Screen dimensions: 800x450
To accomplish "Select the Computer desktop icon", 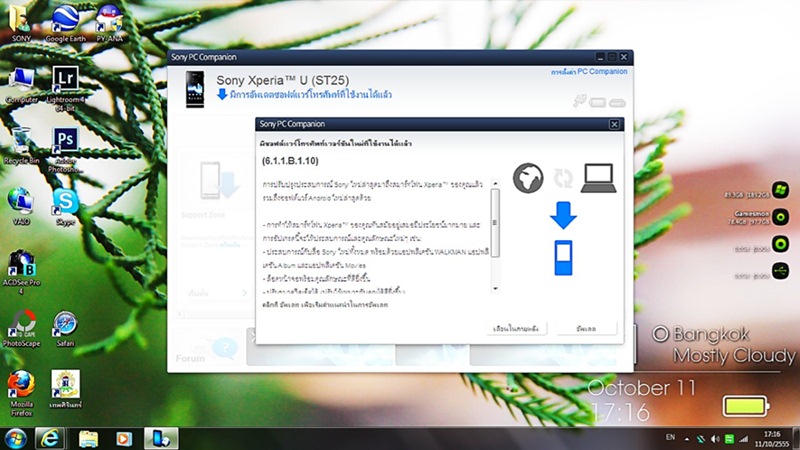I will (21, 85).
